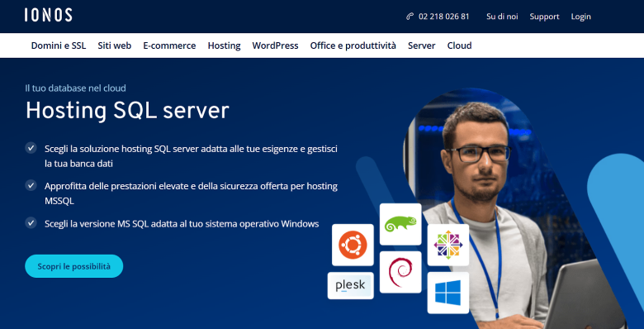The height and width of the screenshot is (329, 644).
Task: Click the Login link
Action: [x=580, y=17]
